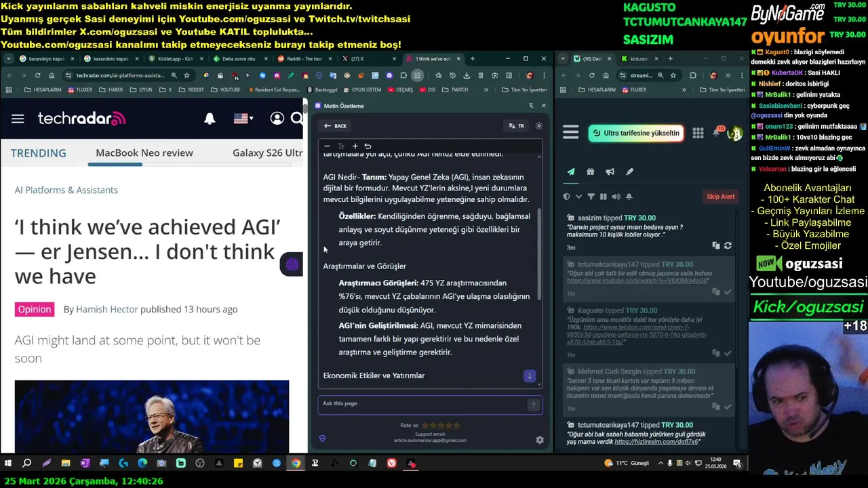The height and width of the screenshot is (488, 868).
Task: Open the HABER bookmark folder
Action: (x=111, y=89)
